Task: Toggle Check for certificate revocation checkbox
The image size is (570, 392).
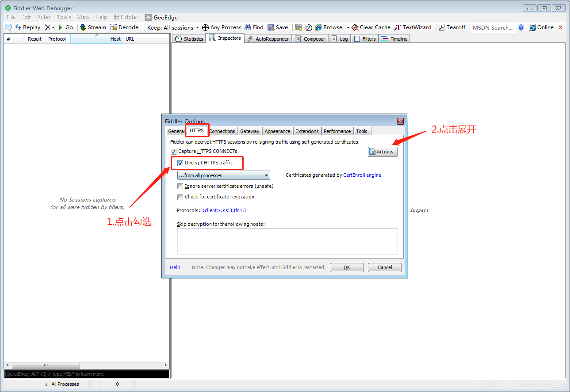Action: coord(180,197)
